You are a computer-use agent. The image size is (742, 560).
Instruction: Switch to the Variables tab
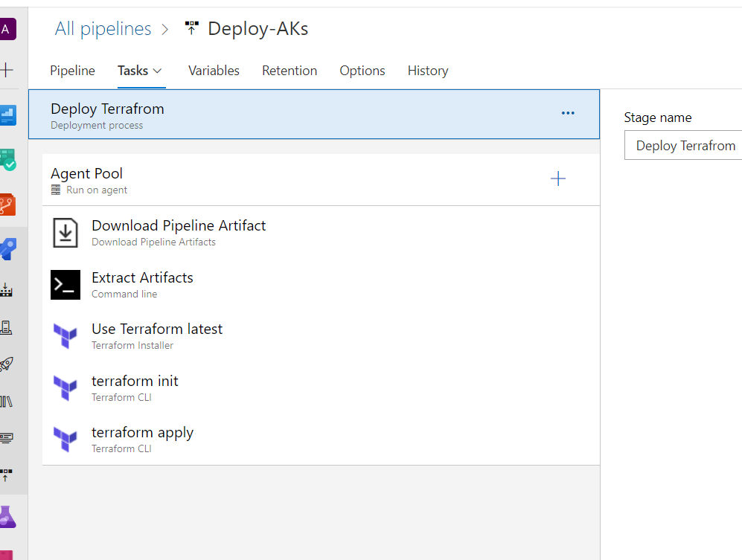tap(214, 71)
